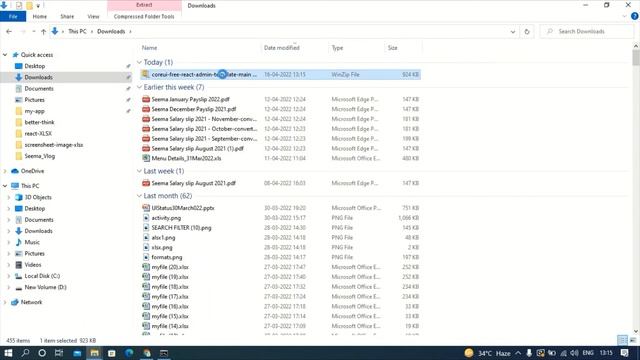Image resolution: width=640 pixels, height=360 pixels.
Task: Select the Compressed Folder Tools tab
Action: click(x=144, y=16)
